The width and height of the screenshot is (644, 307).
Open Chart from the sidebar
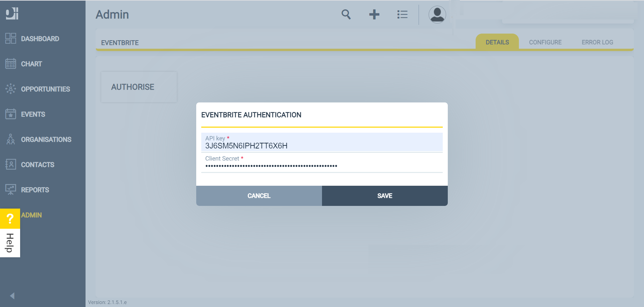tap(32, 64)
